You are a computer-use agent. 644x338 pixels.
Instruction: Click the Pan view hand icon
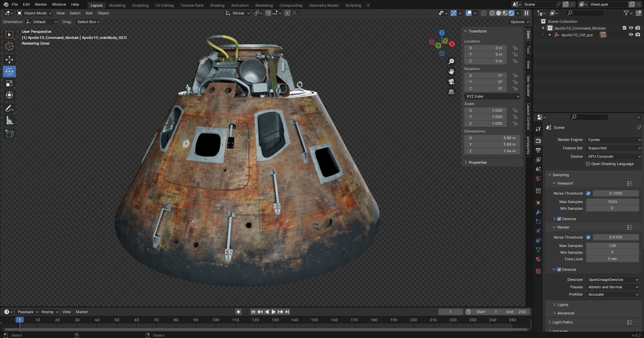(451, 71)
